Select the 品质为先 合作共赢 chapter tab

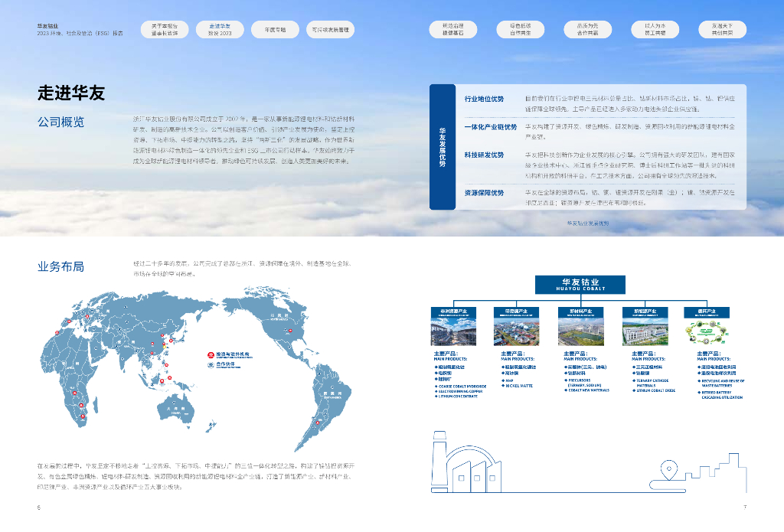tap(587, 30)
